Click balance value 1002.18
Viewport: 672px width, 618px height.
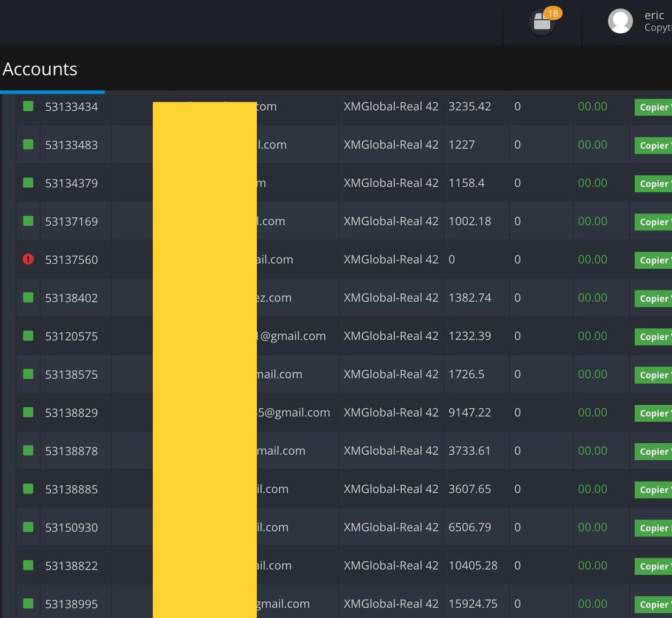pyautogui.click(x=470, y=221)
